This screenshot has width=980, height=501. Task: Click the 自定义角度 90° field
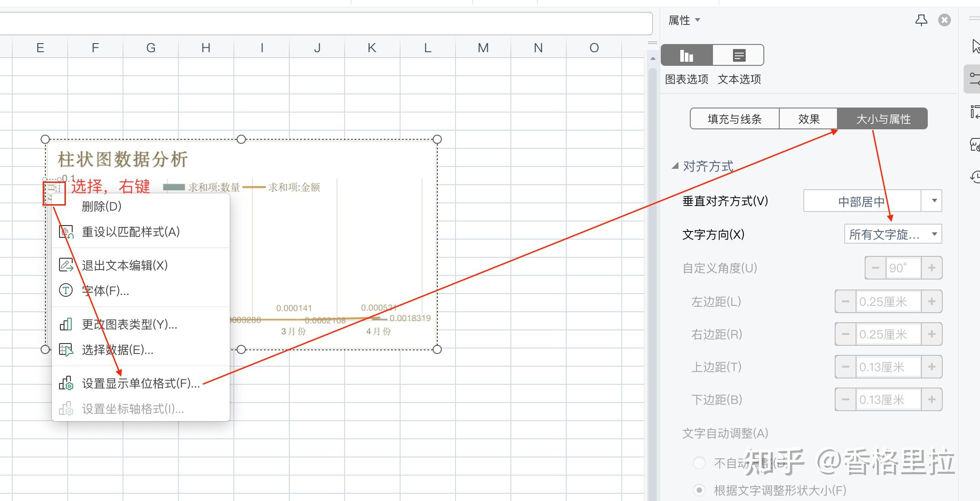tap(903, 268)
